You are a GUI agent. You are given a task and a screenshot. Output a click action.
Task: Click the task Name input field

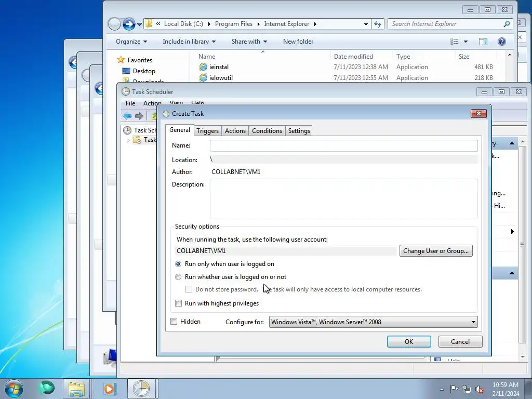(x=344, y=145)
